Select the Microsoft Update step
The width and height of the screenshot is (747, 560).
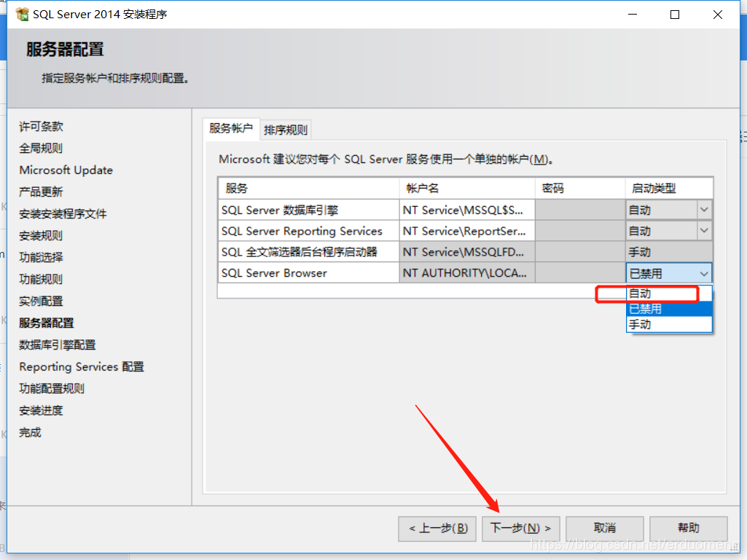[66, 170]
